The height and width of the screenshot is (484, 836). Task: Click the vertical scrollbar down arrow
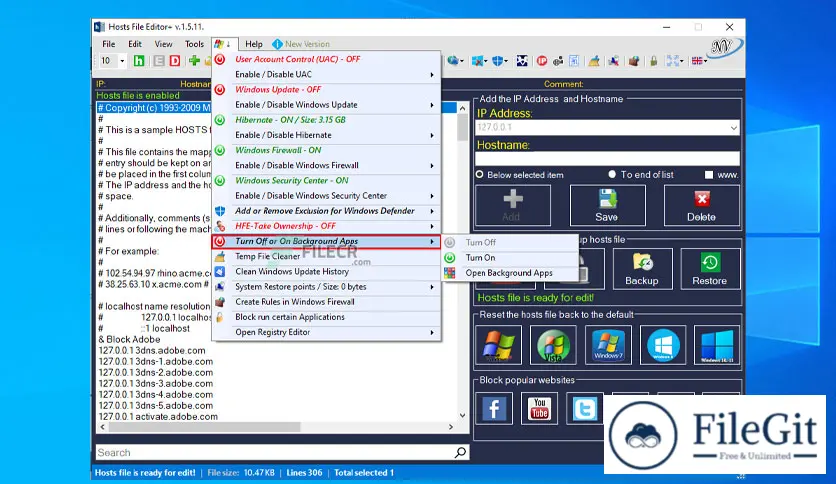coord(462,415)
